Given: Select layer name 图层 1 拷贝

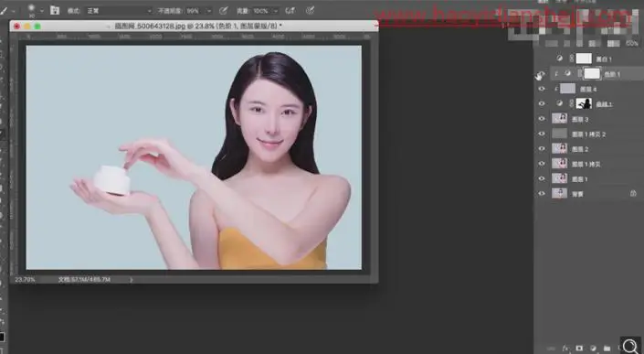Looking at the screenshot, I should tap(586, 165).
